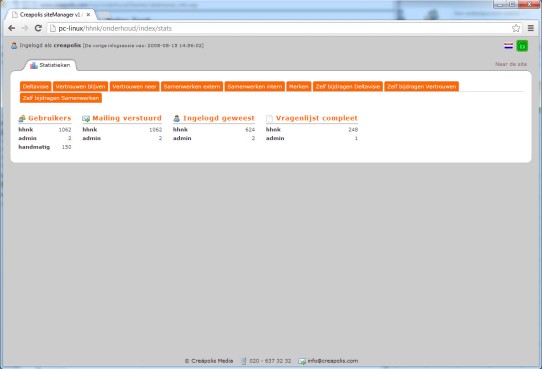This screenshot has height=369, width=542.
Task: Bookmark this page with the star icon
Action: 516,28
